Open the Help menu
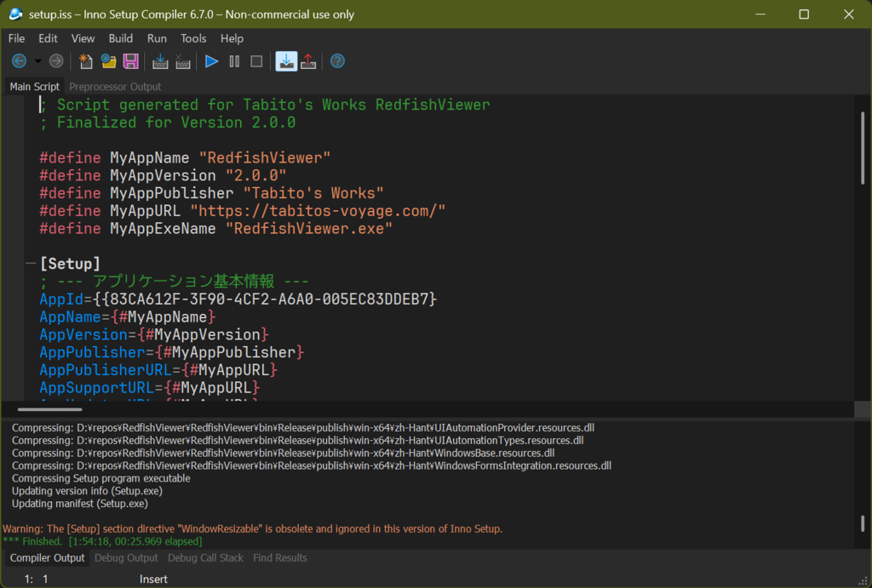Screen dimensions: 872x588 pos(232,38)
